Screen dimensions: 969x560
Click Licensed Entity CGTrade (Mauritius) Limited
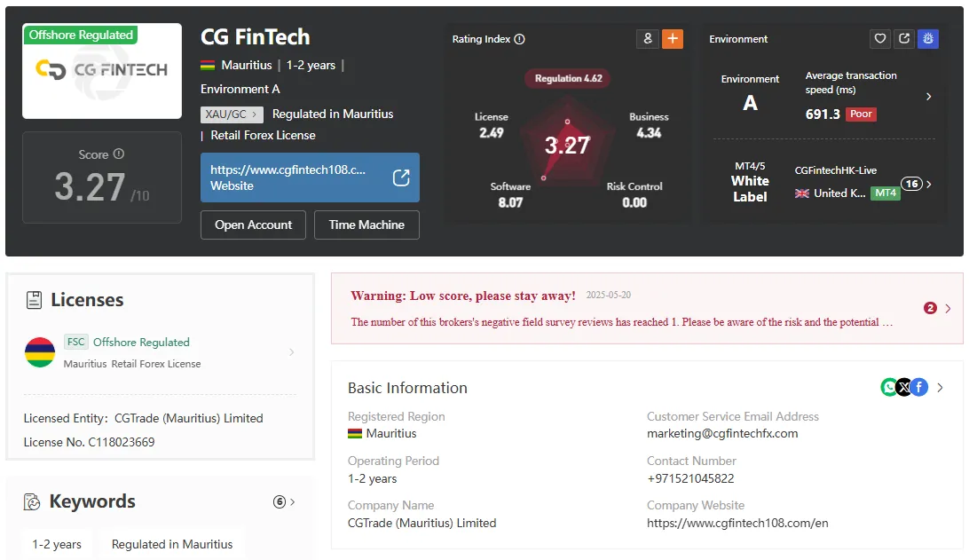point(144,419)
